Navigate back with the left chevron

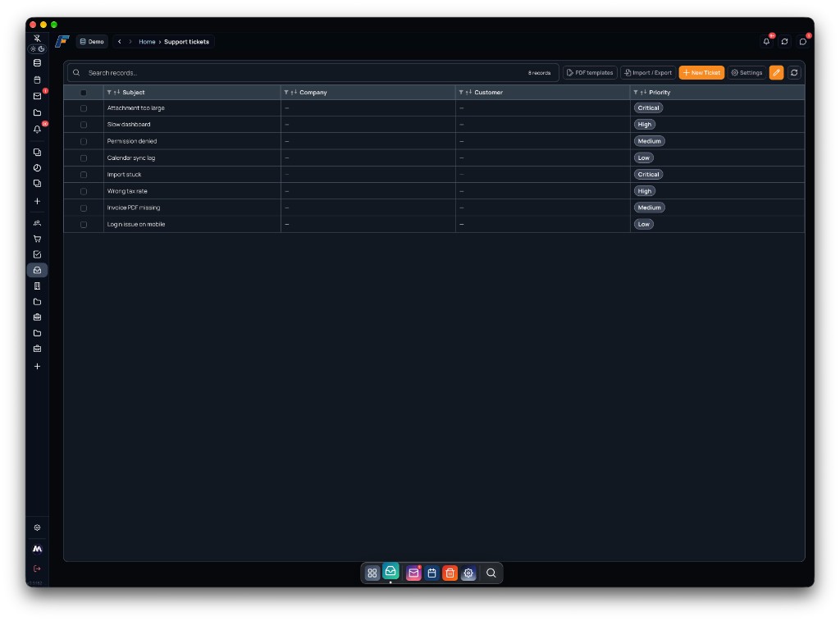pos(120,41)
